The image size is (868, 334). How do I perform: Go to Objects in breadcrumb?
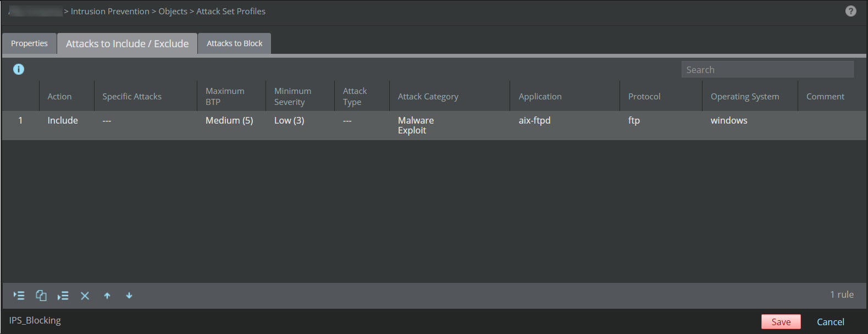pos(173,11)
